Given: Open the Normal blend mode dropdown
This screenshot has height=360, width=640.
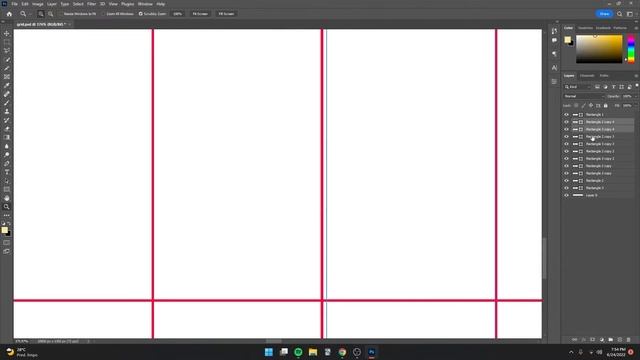Looking at the screenshot, I should pyautogui.click(x=584, y=96).
